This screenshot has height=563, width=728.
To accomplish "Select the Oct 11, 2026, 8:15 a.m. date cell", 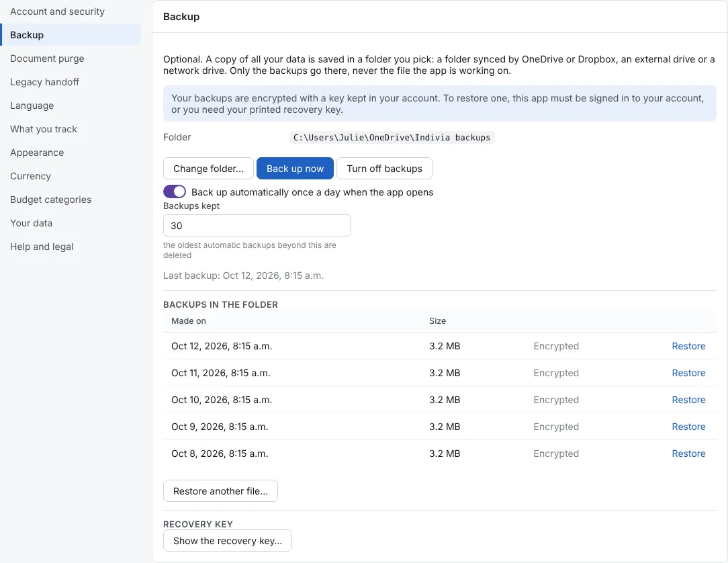I will (x=220, y=373).
